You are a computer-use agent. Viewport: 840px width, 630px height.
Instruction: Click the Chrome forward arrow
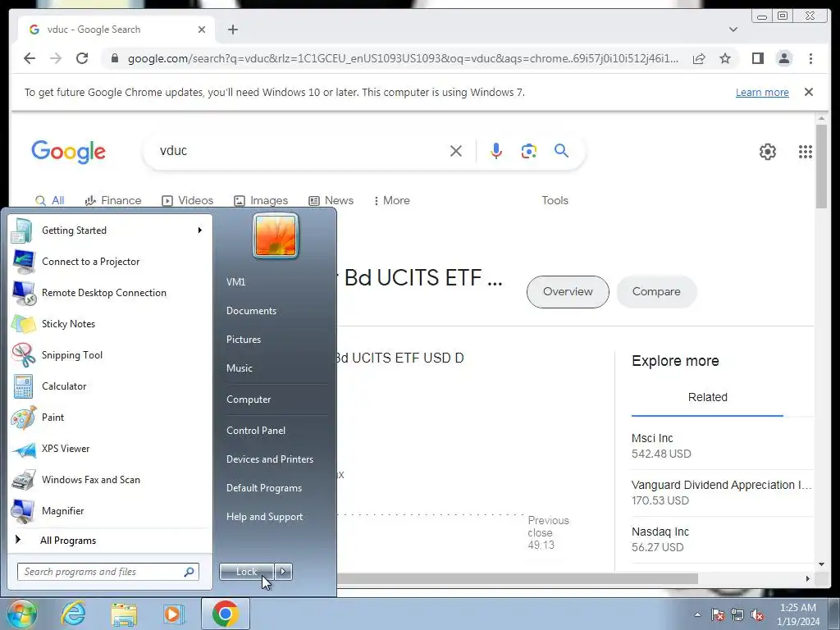coord(56,58)
